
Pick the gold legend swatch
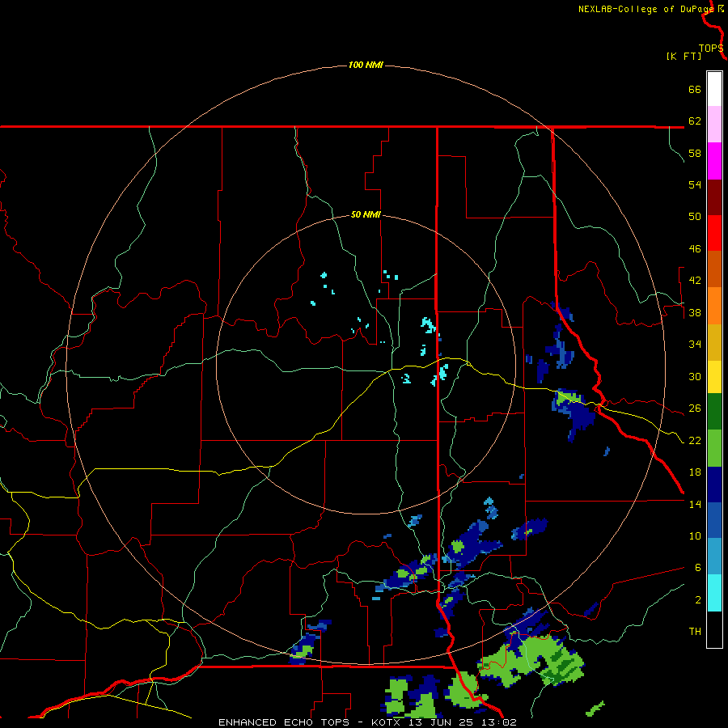tap(714, 342)
